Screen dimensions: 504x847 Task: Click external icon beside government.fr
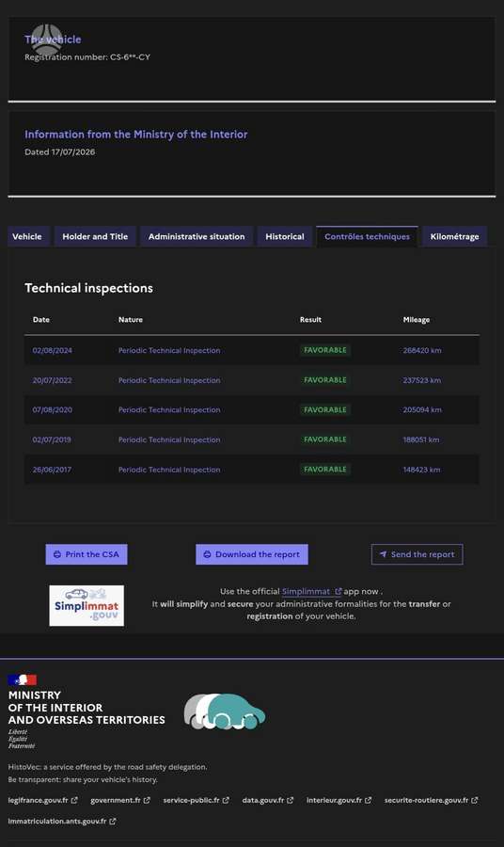(x=147, y=800)
